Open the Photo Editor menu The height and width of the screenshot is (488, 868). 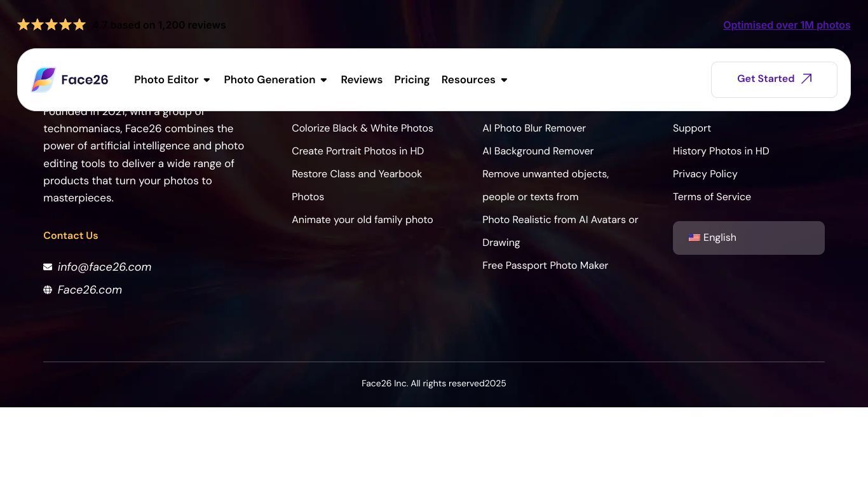(x=166, y=79)
